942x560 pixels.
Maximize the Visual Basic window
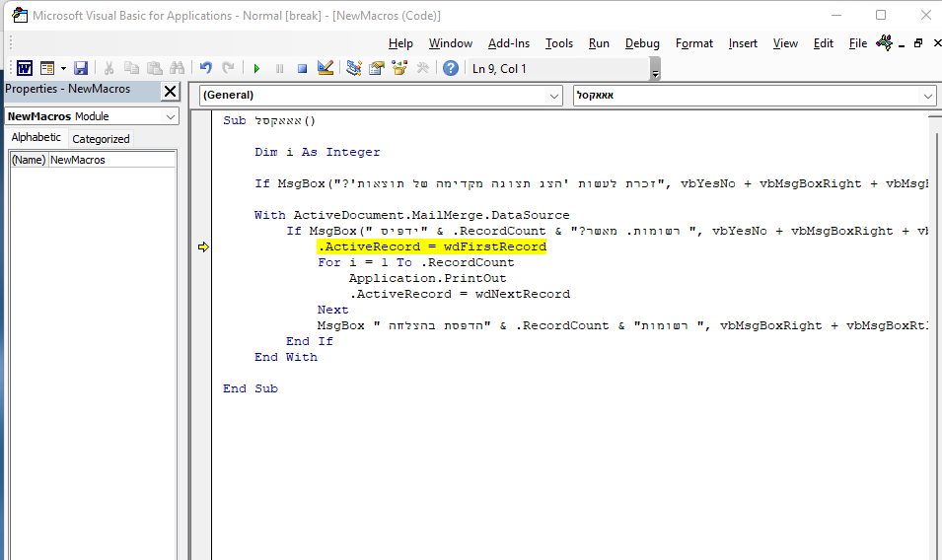click(x=881, y=15)
